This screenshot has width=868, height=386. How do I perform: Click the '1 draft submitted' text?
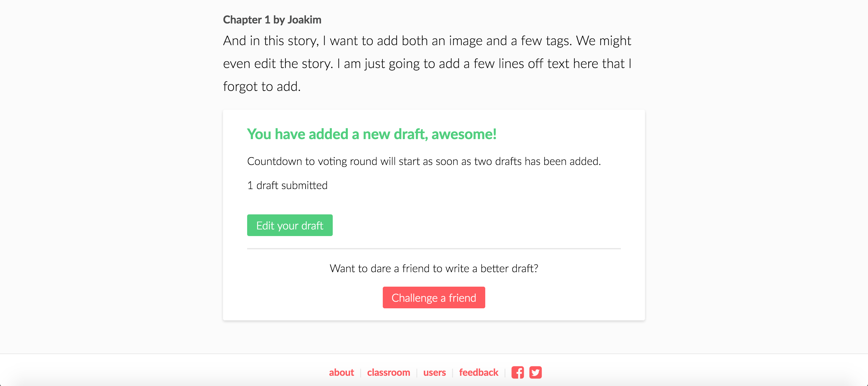coord(288,185)
